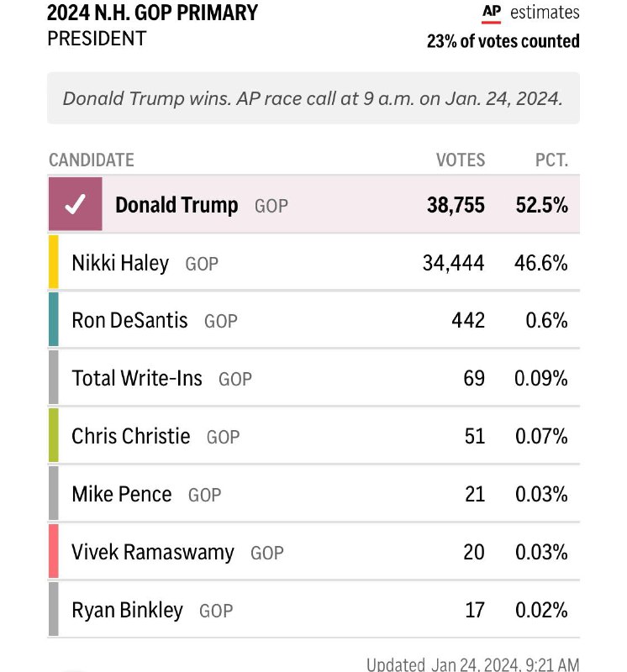Click the VOTES column header
This screenshot has height=672, width=627.
pos(460,160)
